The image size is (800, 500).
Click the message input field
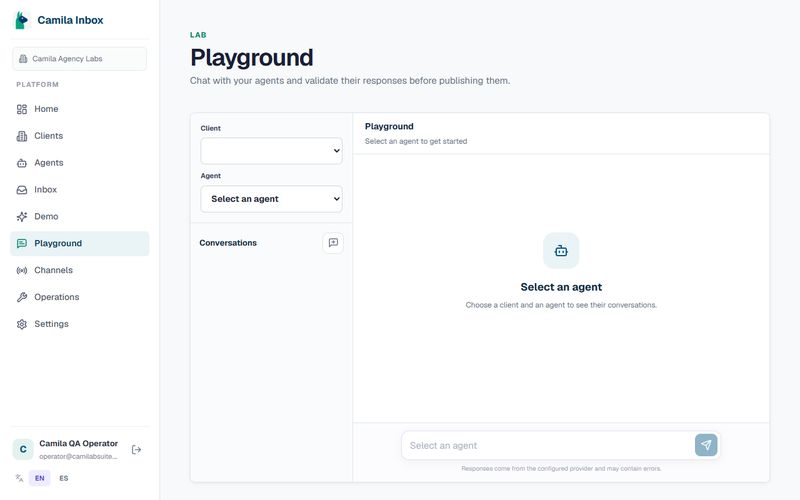pyautogui.click(x=548, y=445)
